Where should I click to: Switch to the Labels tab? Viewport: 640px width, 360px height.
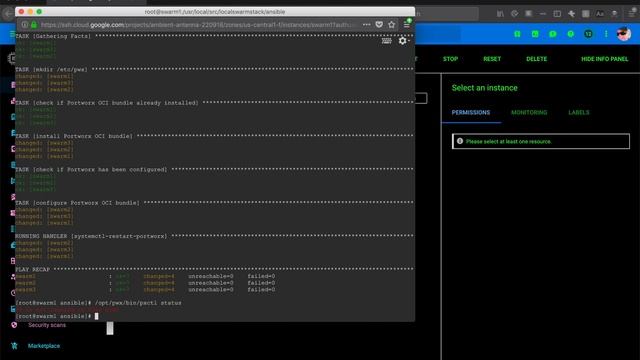579,112
